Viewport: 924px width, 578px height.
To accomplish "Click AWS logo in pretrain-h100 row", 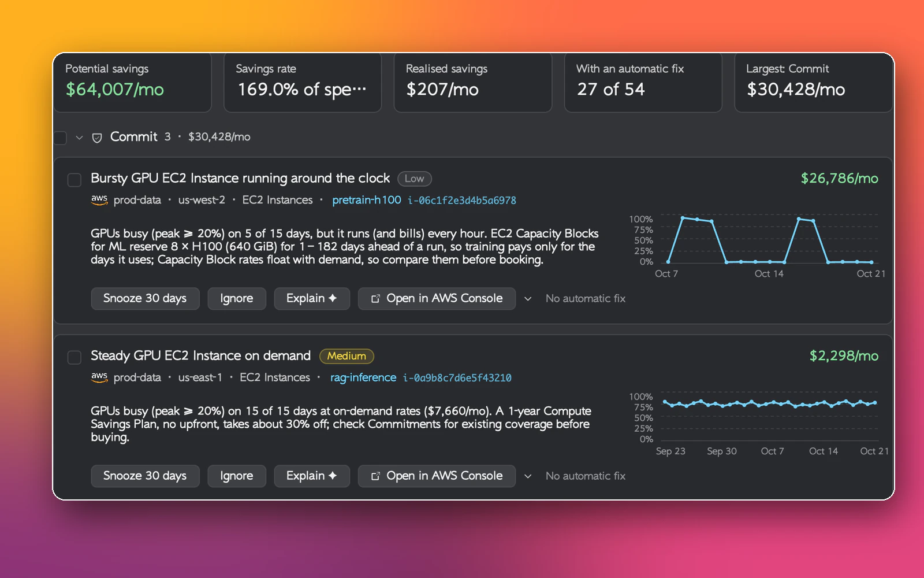I will [99, 199].
